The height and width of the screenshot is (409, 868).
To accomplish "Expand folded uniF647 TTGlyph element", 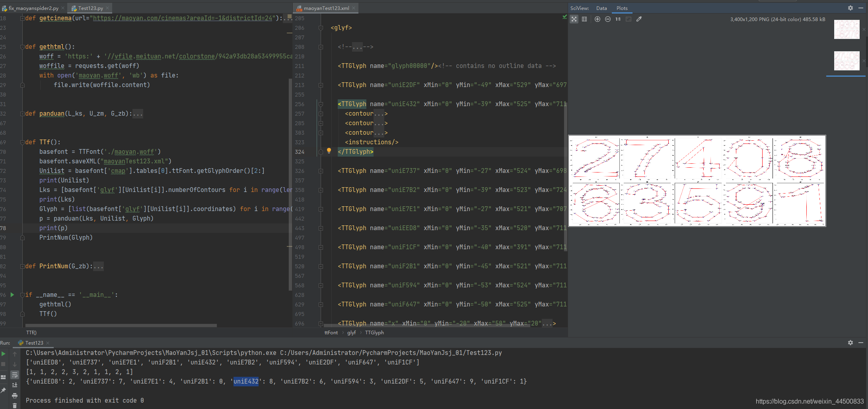I will coord(321,304).
